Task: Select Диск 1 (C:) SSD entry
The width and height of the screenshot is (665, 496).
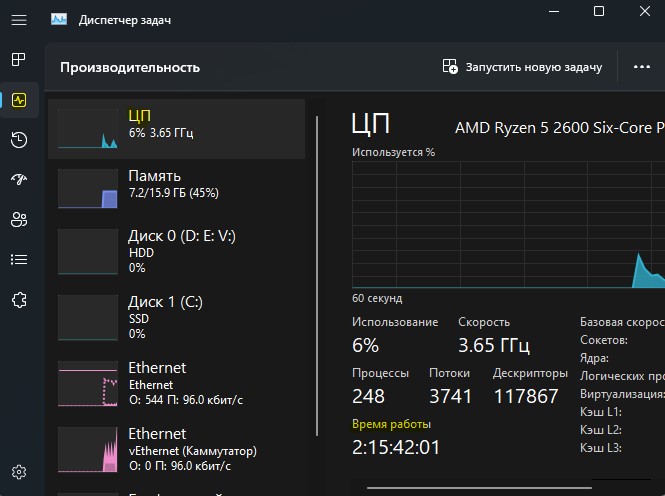Action: tap(176, 318)
